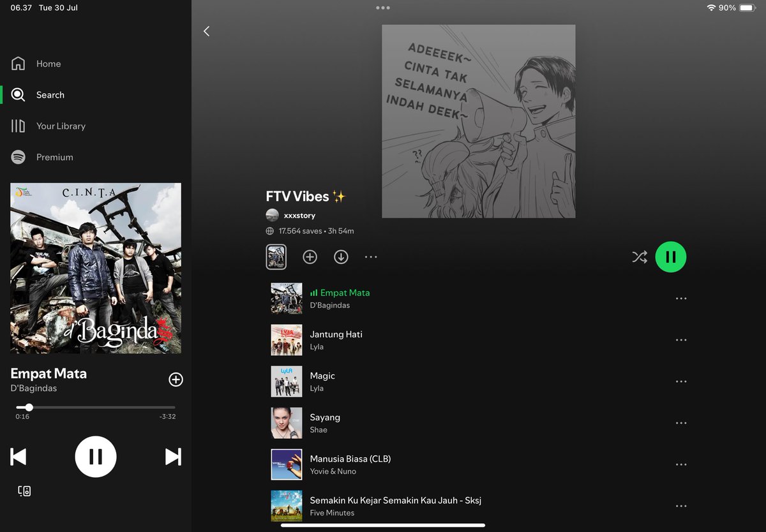Open the FTV Vibes playlist cover image

pyautogui.click(x=479, y=121)
